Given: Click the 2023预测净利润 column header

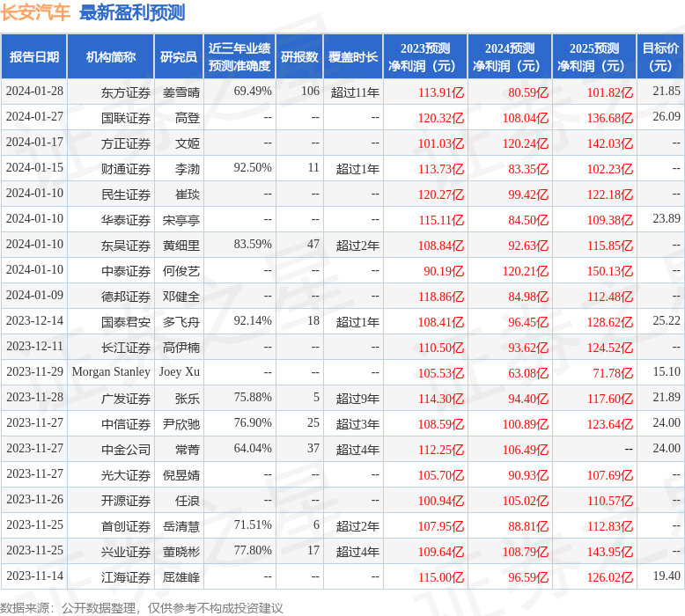Looking at the screenshot, I should coord(425,56).
